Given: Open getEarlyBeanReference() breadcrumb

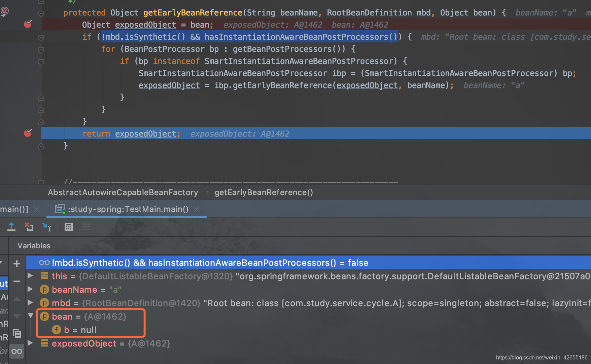Looking at the screenshot, I should pos(264,192).
